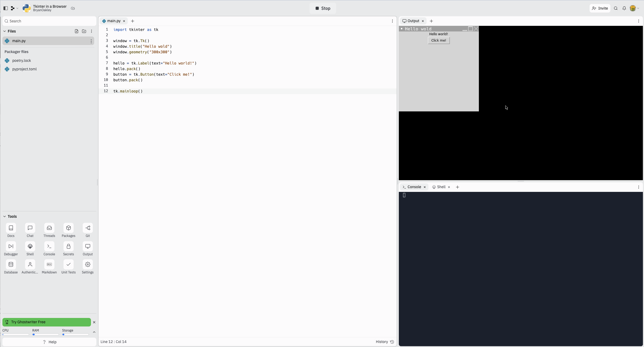Image resolution: width=644 pixels, height=347 pixels.
Task: Click the Output panel tab
Action: pos(412,21)
